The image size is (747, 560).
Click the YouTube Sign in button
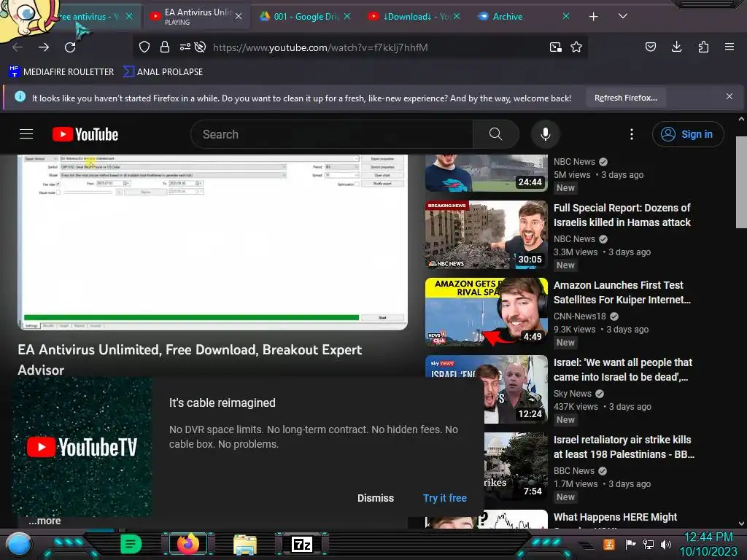[x=688, y=134]
